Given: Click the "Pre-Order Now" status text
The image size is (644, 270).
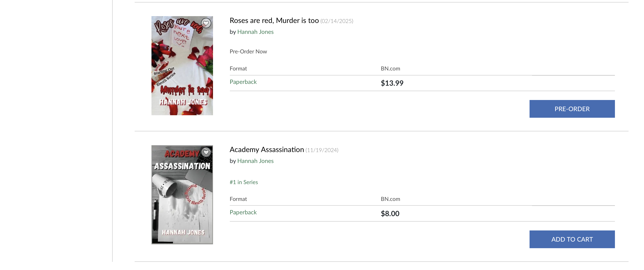Looking at the screenshot, I should [x=248, y=52].
